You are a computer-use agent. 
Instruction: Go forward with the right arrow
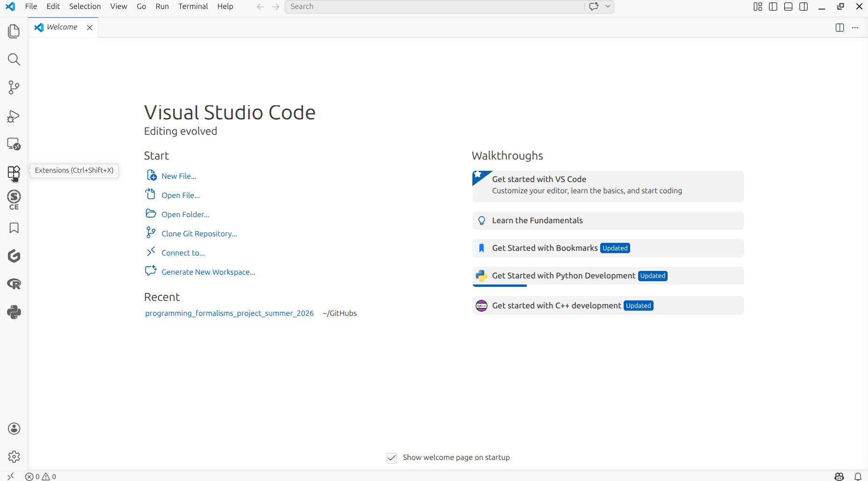276,7
